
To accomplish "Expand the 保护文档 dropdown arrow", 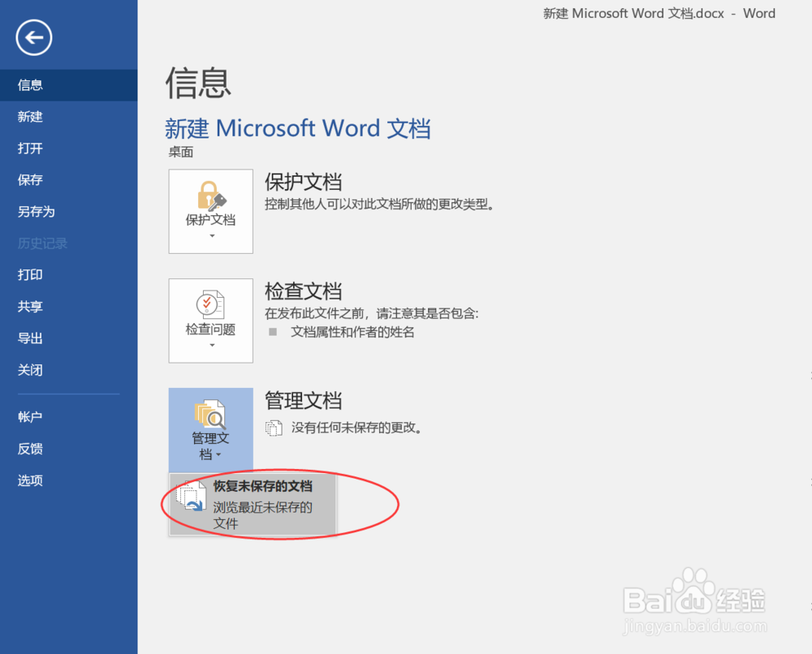I will [212, 236].
